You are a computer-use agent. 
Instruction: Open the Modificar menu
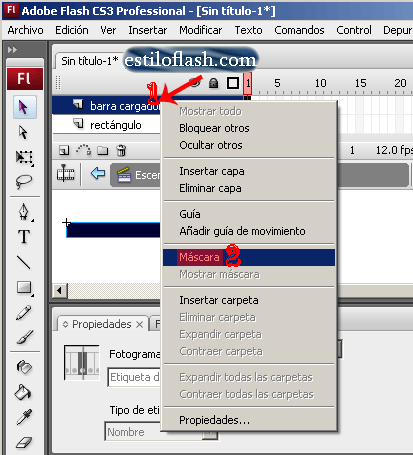click(x=200, y=30)
